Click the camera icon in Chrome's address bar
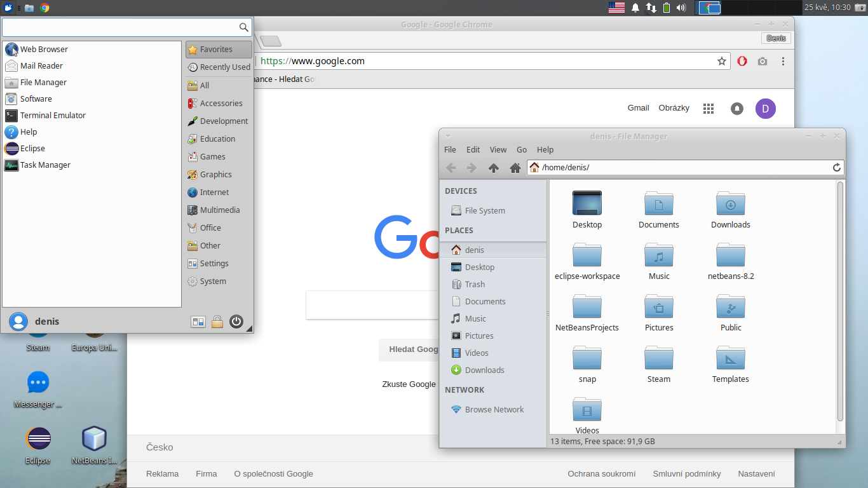 click(x=763, y=61)
